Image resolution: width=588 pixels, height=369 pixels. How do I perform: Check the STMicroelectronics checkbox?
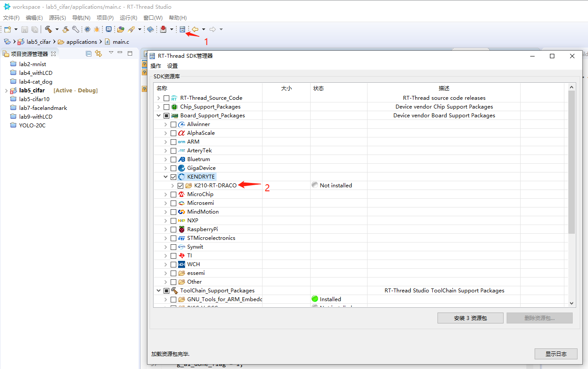pyautogui.click(x=173, y=238)
